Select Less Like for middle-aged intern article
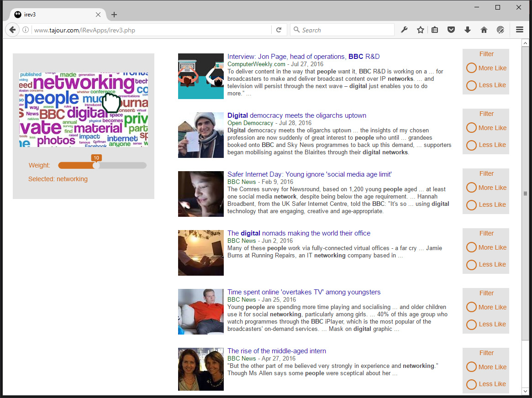Screen dimensions: 532x398 point(471,384)
